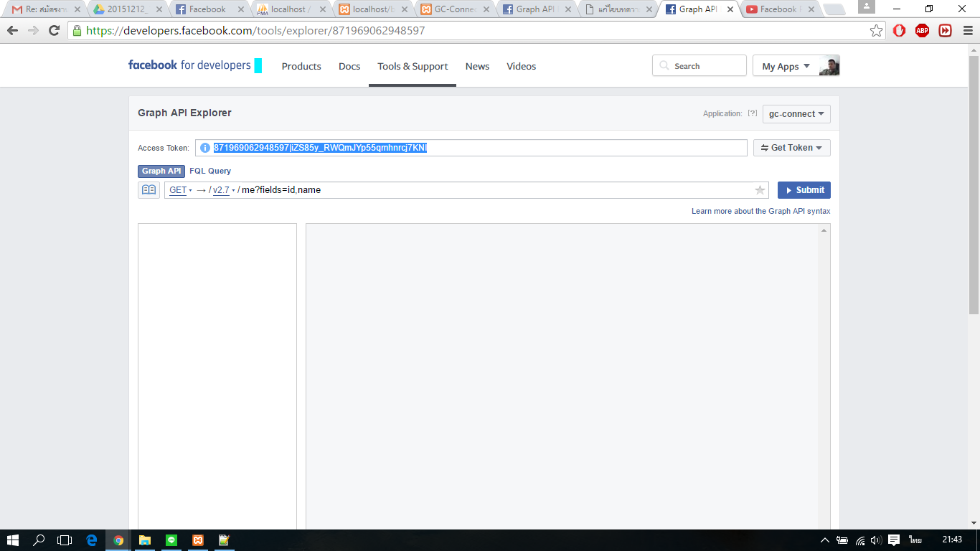Click the 'Application:' label
Screen dimensions: 980x551
click(x=722, y=114)
